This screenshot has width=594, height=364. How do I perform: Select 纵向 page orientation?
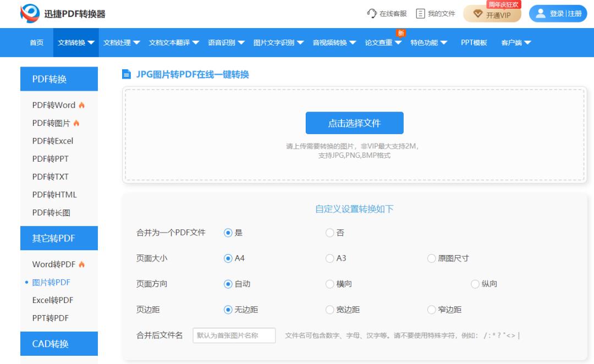click(474, 284)
